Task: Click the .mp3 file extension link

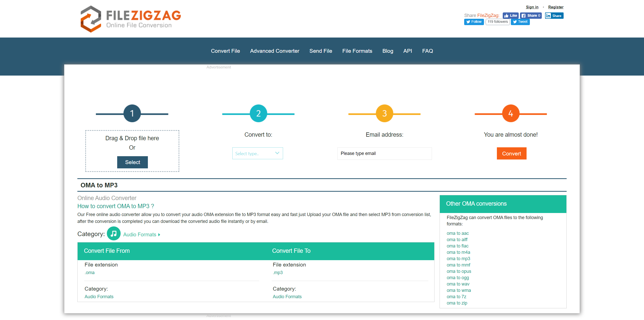Action: [277, 273]
